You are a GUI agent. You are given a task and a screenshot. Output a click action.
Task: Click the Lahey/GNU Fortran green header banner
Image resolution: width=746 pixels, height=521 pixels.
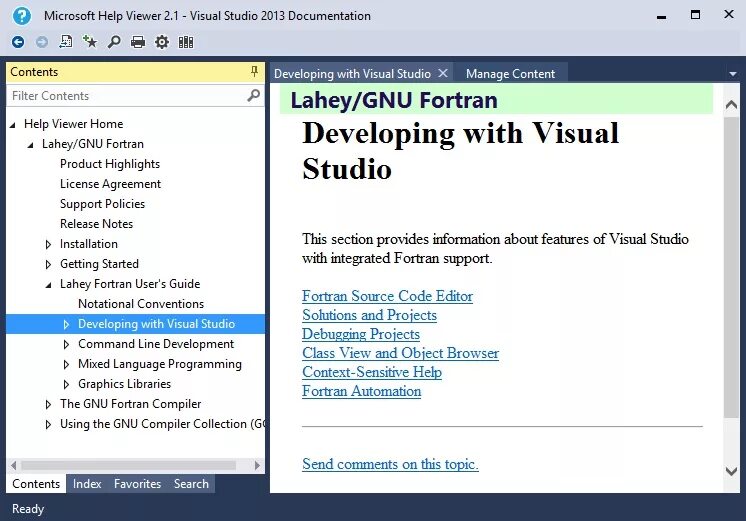496,99
